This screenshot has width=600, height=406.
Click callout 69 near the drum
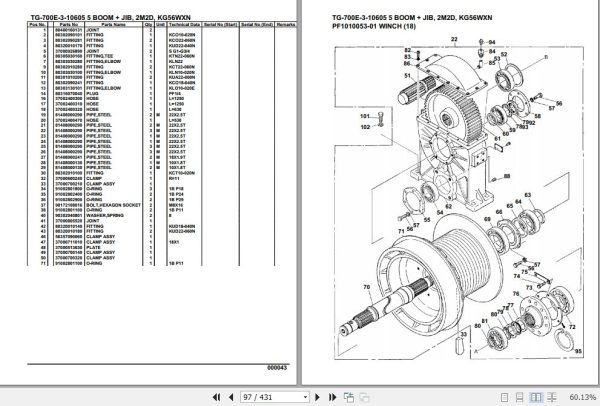pyautogui.click(x=487, y=219)
